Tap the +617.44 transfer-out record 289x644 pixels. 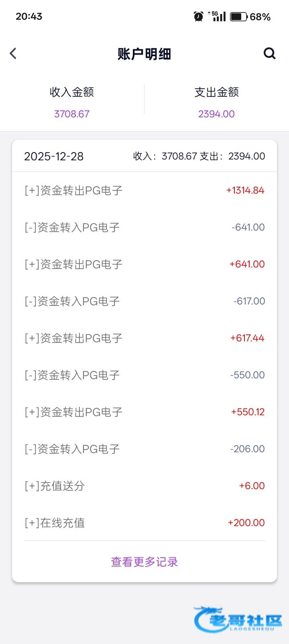(x=144, y=338)
